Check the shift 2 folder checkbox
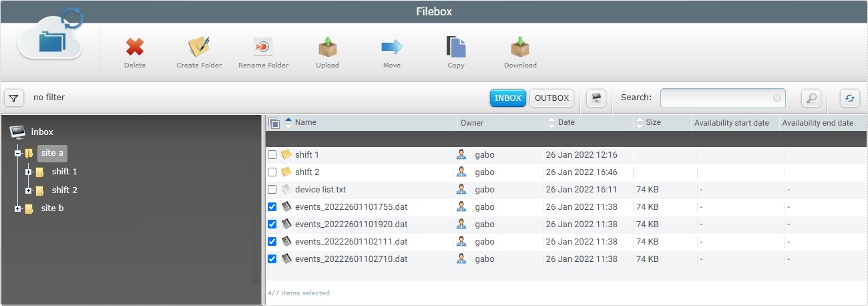This screenshot has width=868, height=306. [x=272, y=172]
